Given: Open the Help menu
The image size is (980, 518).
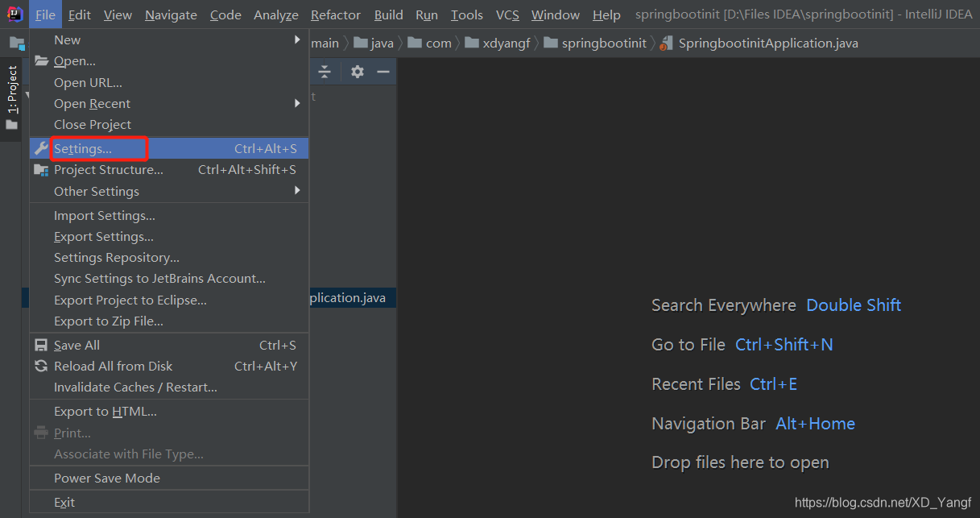Looking at the screenshot, I should [x=606, y=15].
